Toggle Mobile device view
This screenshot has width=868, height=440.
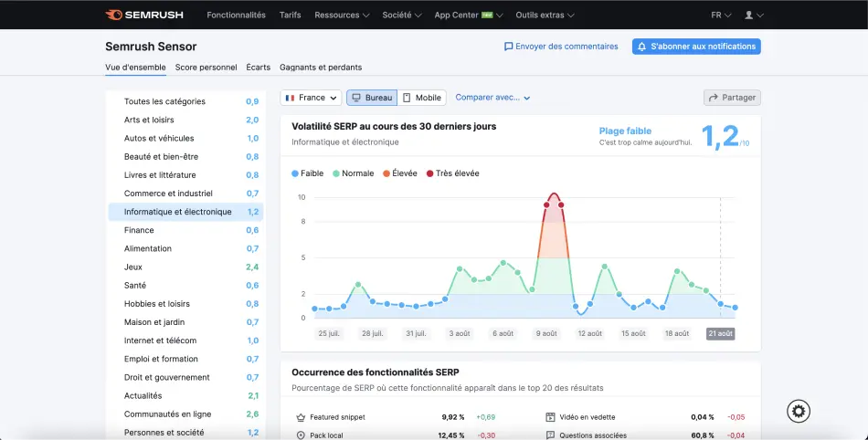[x=422, y=98]
